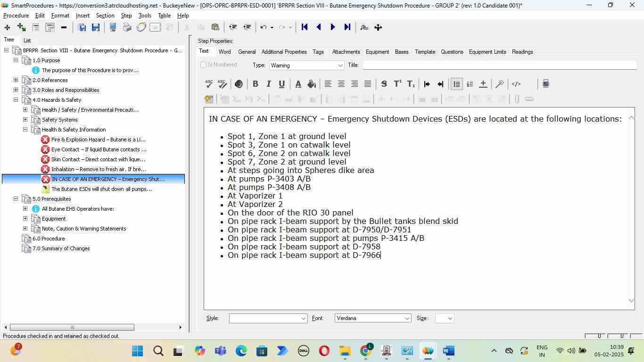Click the save floppy disk icon
This screenshot has height=362, width=644.
click(x=96, y=27)
